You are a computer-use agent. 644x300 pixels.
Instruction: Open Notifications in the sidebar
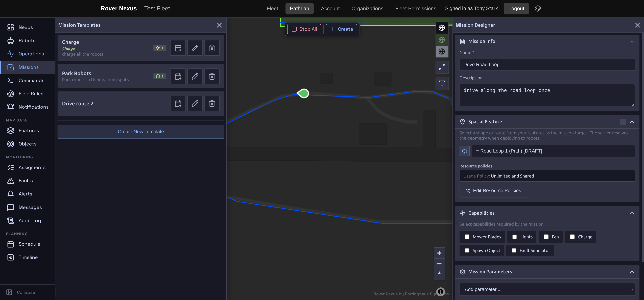[28, 107]
